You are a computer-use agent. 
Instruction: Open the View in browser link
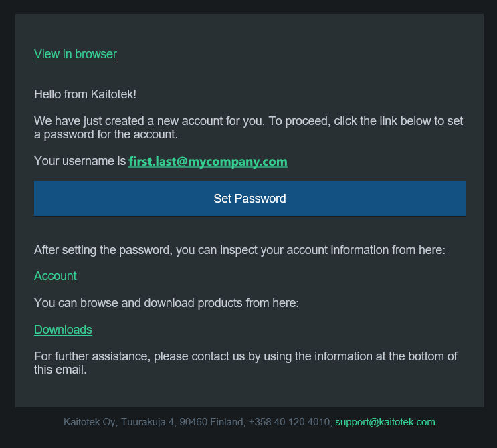[x=76, y=54]
